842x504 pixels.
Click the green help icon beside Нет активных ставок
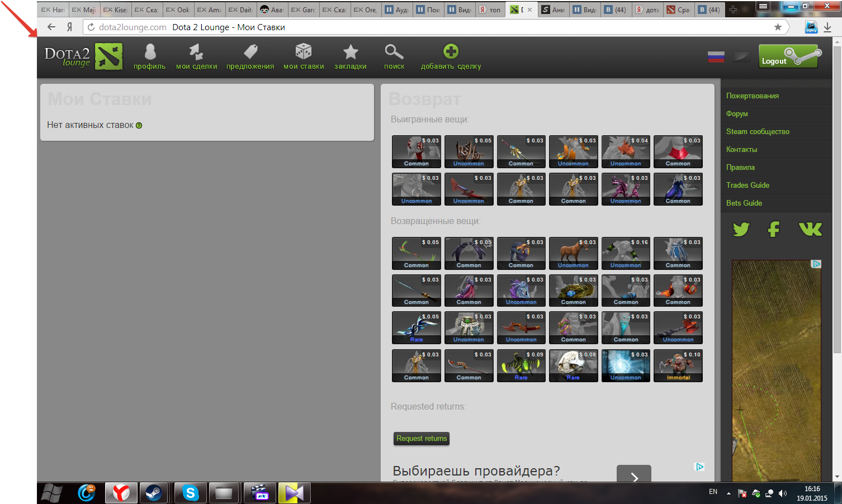[x=139, y=126]
